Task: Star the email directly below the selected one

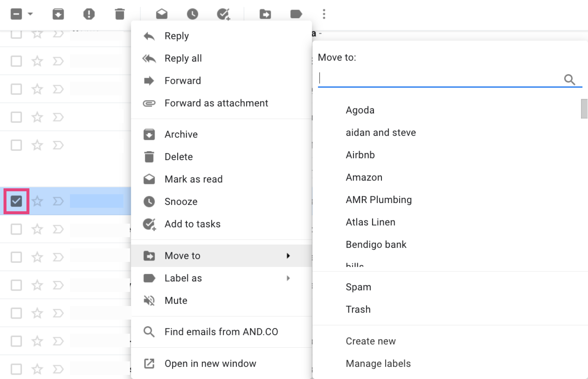Action: (37, 229)
